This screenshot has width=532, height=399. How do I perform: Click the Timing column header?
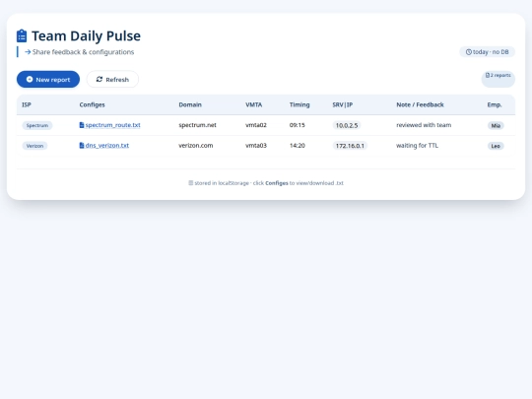(299, 104)
